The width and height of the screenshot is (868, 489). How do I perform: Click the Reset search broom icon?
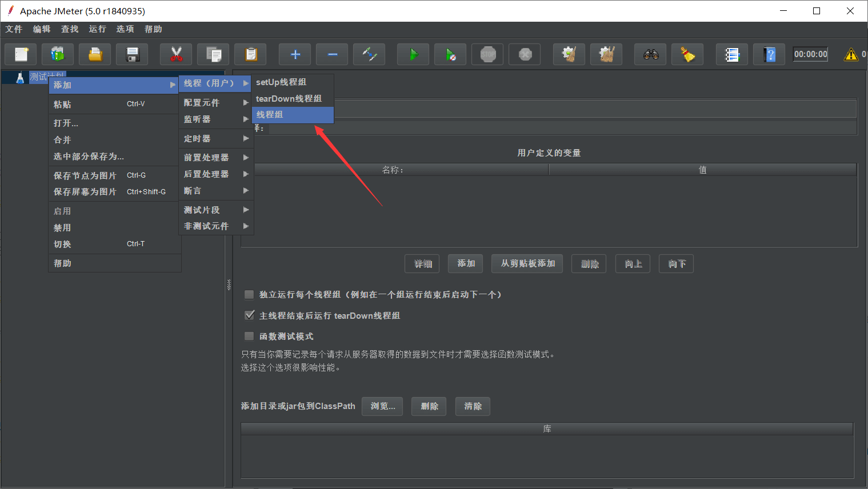pos(687,54)
